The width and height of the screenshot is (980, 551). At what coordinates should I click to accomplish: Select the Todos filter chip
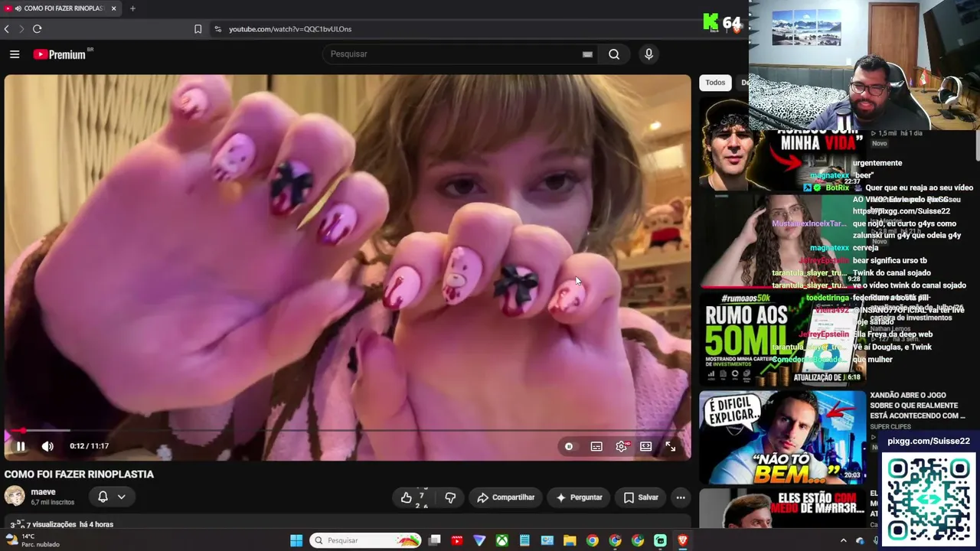coord(715,83)
